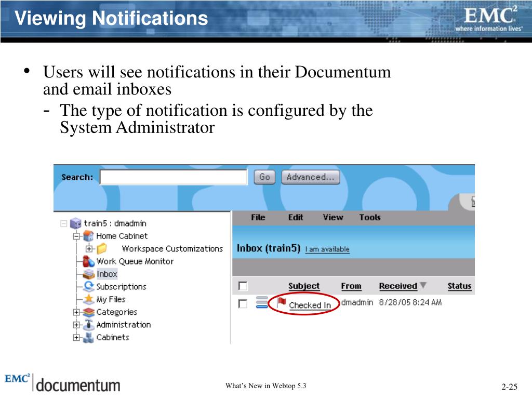Click the Workspace Customizations folder icon
Viewport: 532px width, 399px height.
[x=102, y=249]
